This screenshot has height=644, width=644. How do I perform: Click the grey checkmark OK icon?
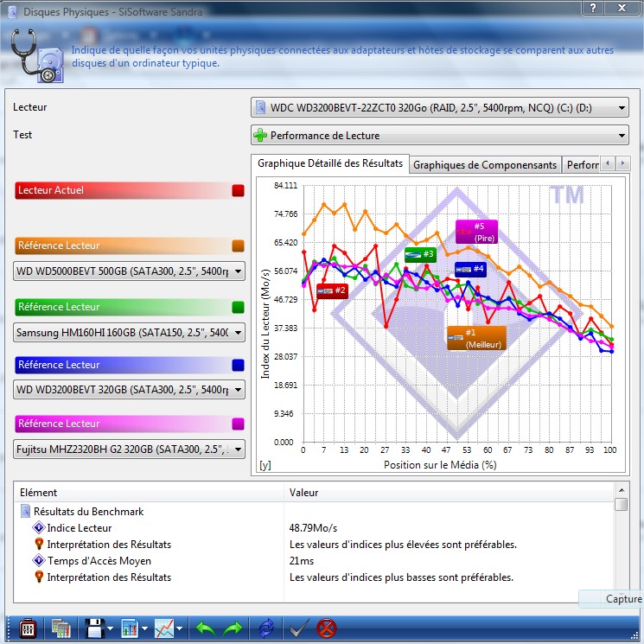[x=299, y=628]
